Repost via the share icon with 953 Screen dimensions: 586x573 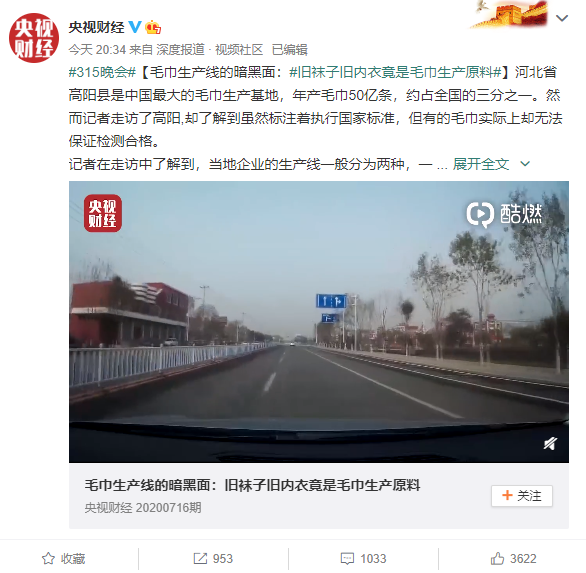[200, 558]
